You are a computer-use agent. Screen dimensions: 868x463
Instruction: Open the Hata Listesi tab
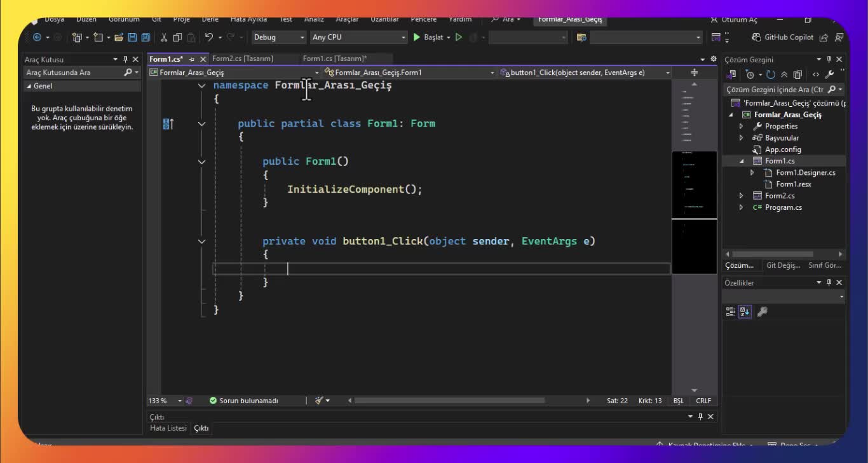point(168,428)
